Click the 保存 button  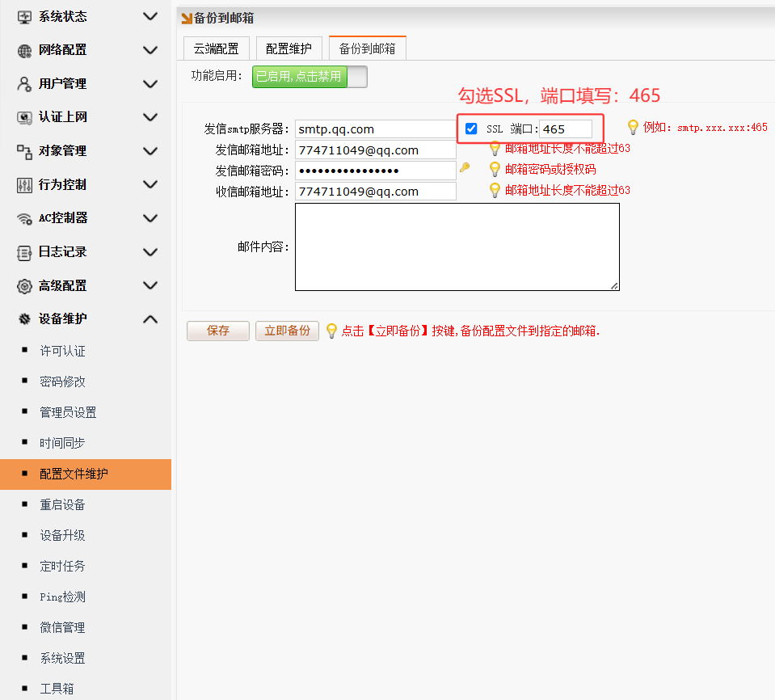pyautogui.click(x=218, y=331)
